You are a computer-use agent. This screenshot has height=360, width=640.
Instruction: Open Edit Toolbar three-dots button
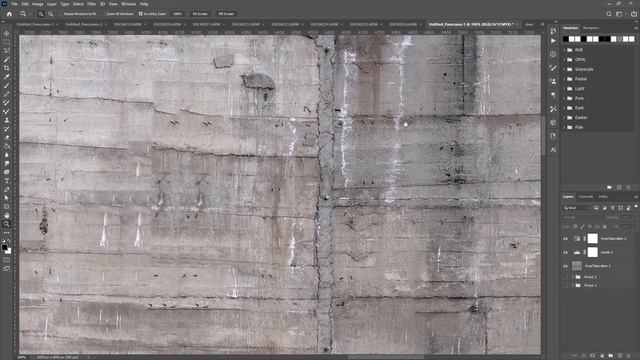[x=7, y=233]
